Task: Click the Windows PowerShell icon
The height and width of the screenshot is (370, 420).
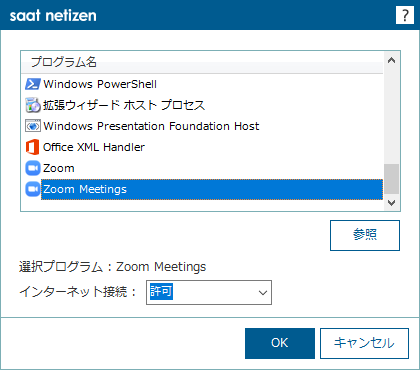Action: (x=33, y=84)
